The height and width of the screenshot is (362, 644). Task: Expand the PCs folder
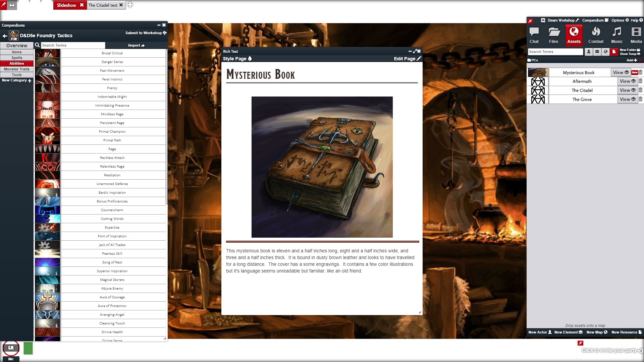pos(533,60)
